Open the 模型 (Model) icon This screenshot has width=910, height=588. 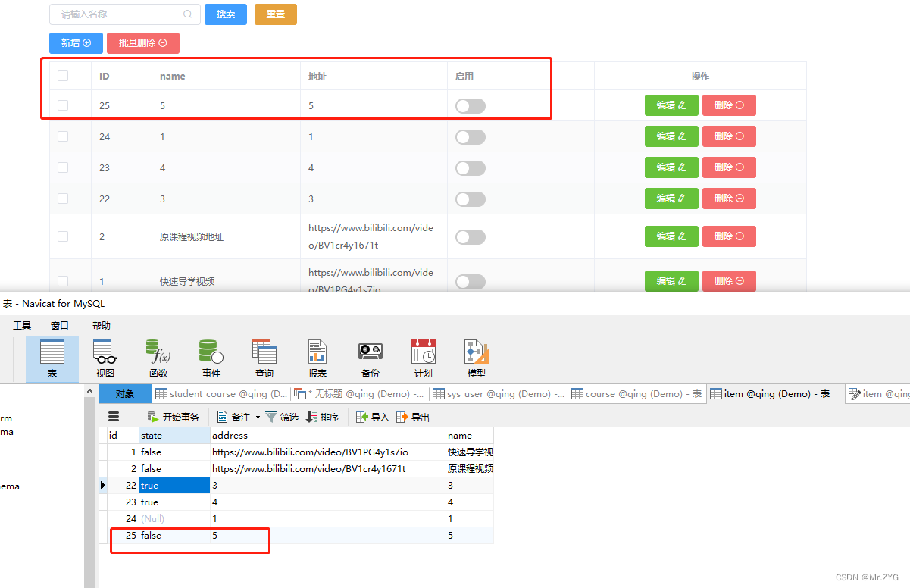tap(476, 356)
